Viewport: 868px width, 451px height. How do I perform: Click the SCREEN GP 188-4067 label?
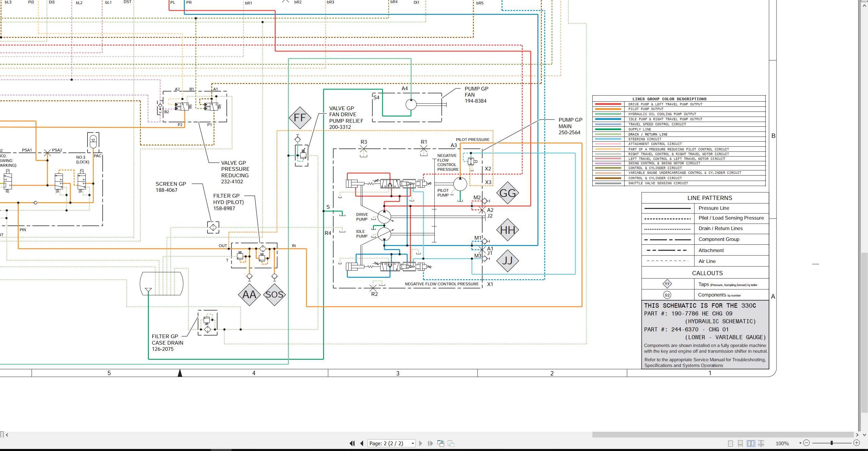click(x=171, y=187)
